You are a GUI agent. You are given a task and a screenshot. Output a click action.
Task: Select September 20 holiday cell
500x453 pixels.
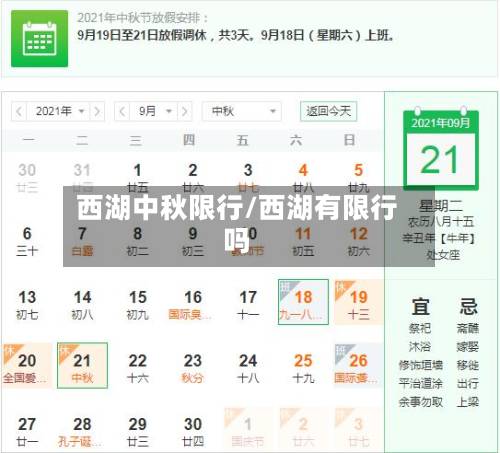[27, 366]
